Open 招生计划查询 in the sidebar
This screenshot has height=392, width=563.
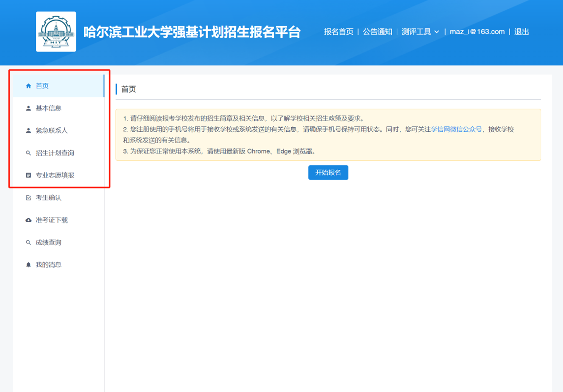[59, 153]
